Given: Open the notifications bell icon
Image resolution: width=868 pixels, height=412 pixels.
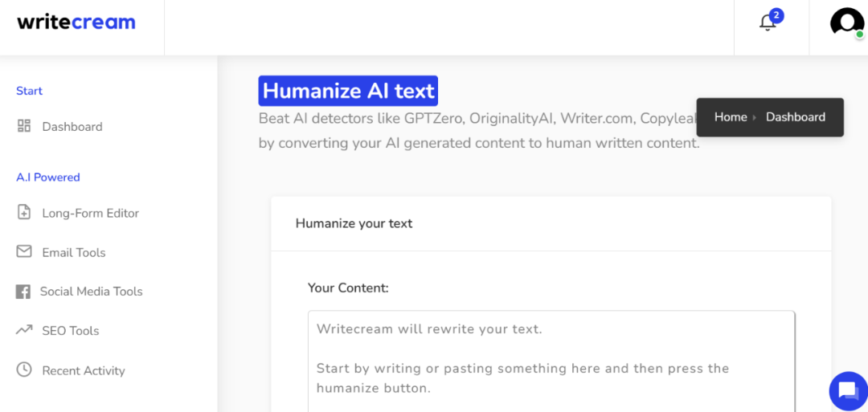Looking at the screenshot, I should [x=768, y=22].
